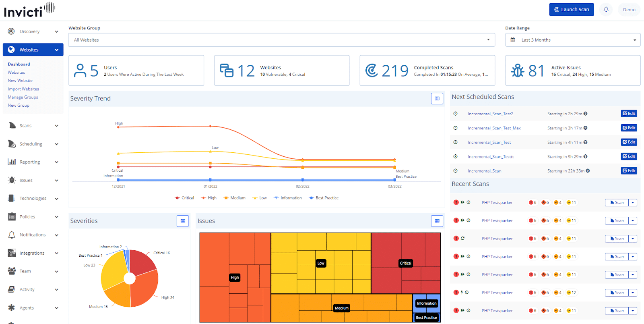
Task: Open the Dashboard submenu item
Action: click(x=19, y=64)
